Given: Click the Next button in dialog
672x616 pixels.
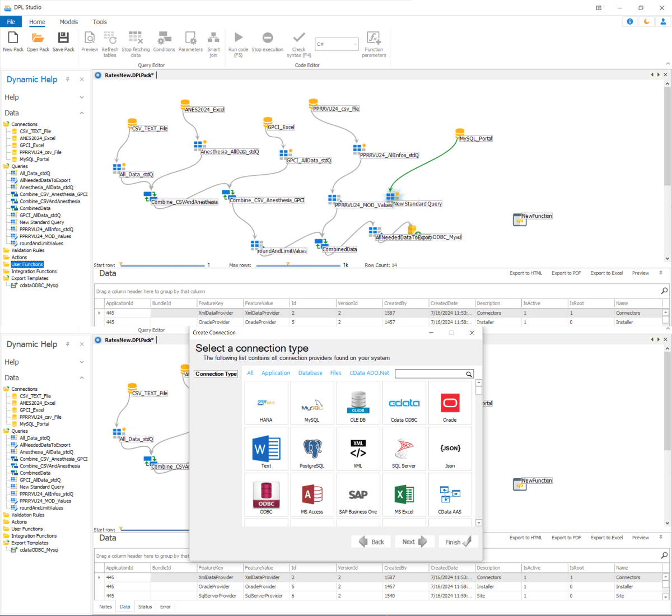Looking at the screenshot, I should click(414, 542).
